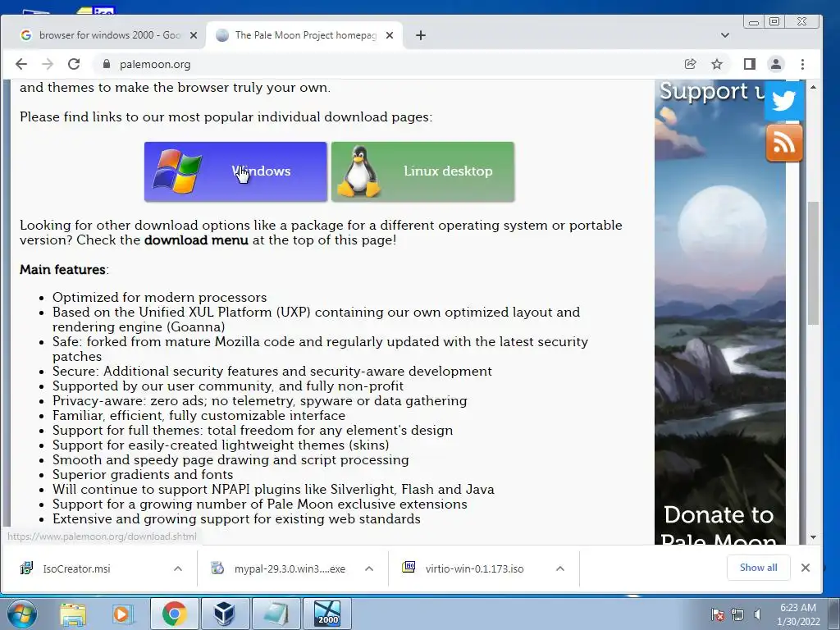Image resolution: width=840 pixels, height=630 pixels.
Task: Bookmark this page with the star
Action: (x=717, y=64)
